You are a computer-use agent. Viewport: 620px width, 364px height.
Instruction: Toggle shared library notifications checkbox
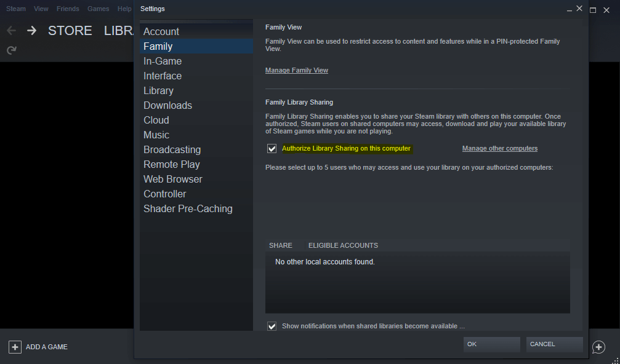pyautogui.click(x=272, y=326)
